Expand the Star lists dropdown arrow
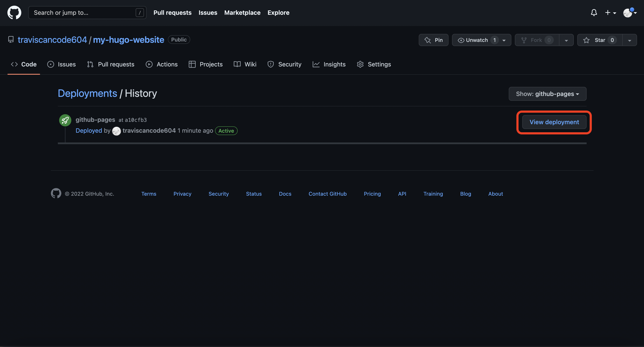 629,40
